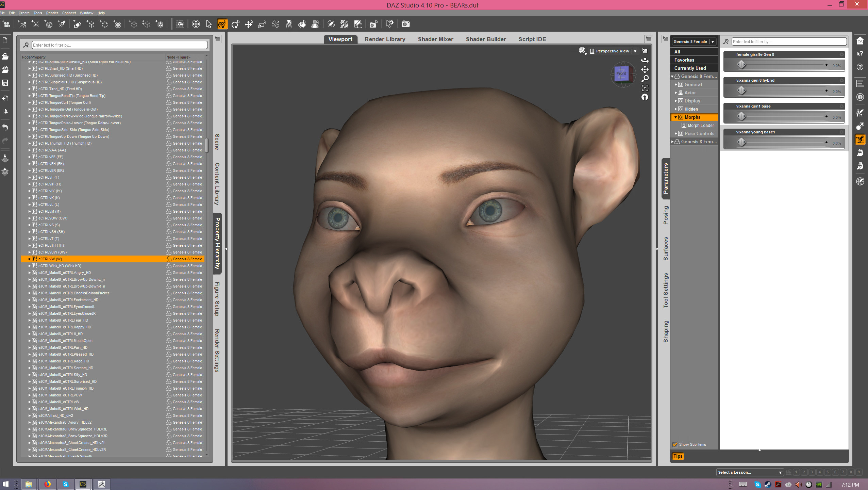Collapse the Morphs category expander
Viewport: 868px width, 490px height.
click(675, 117)
